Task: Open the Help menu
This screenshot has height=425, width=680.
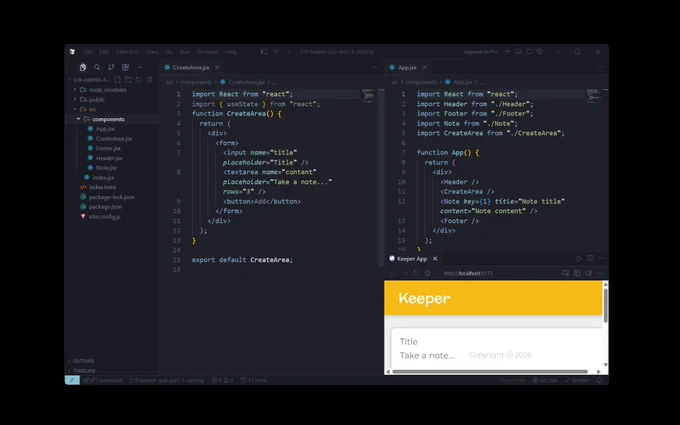Action: (x=231, y=52)
